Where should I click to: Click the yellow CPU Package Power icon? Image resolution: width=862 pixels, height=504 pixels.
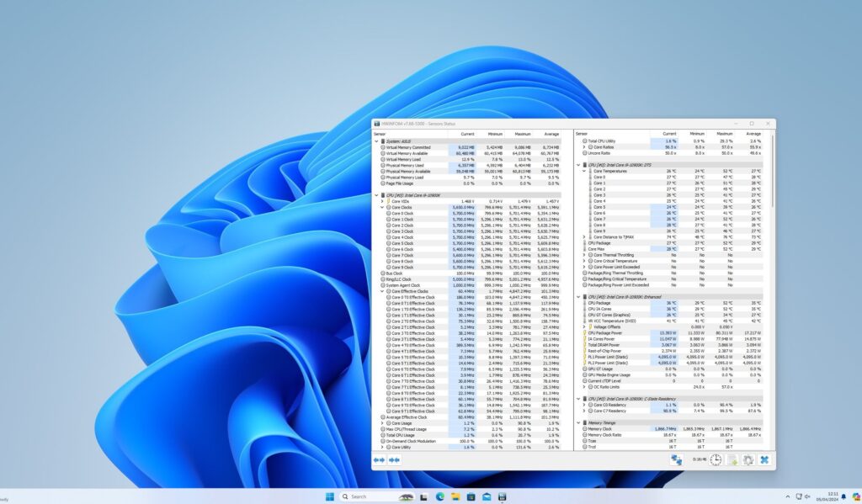pos(585,333)
